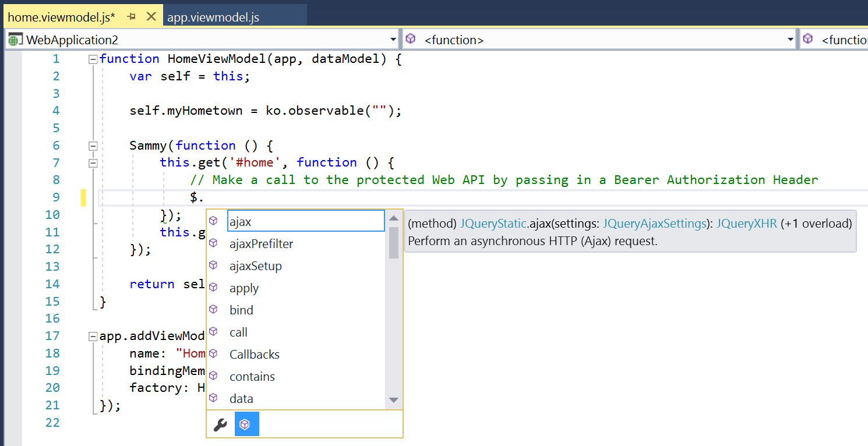This screenshot has height=446, width=868.
Task: Click the method icon beside Callbacks
Action: [x=213, y=354]
